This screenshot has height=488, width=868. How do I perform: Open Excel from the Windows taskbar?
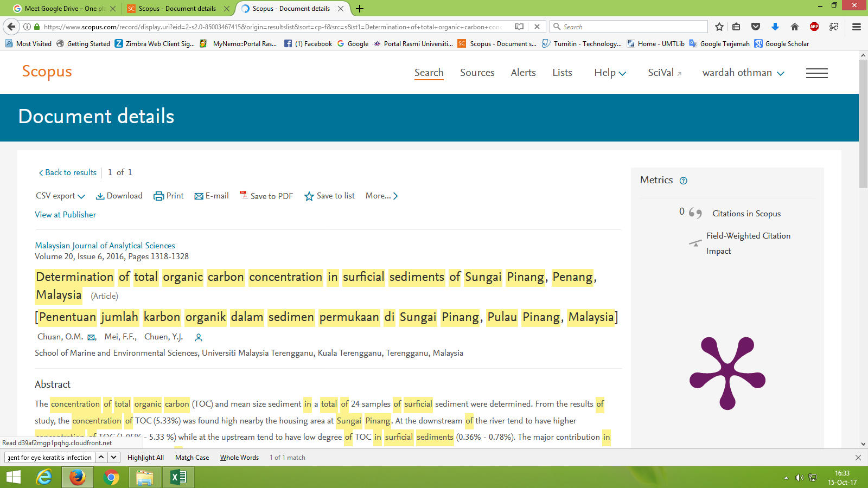pyautogui.click(x=178, y=477)
